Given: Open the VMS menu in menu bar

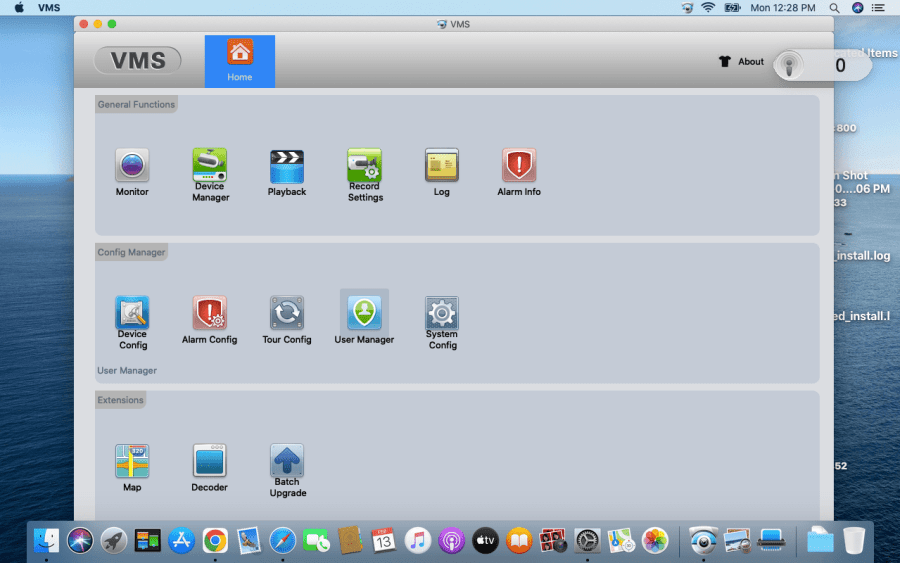Looking at the screenshot, I should [x=49, y=8].
